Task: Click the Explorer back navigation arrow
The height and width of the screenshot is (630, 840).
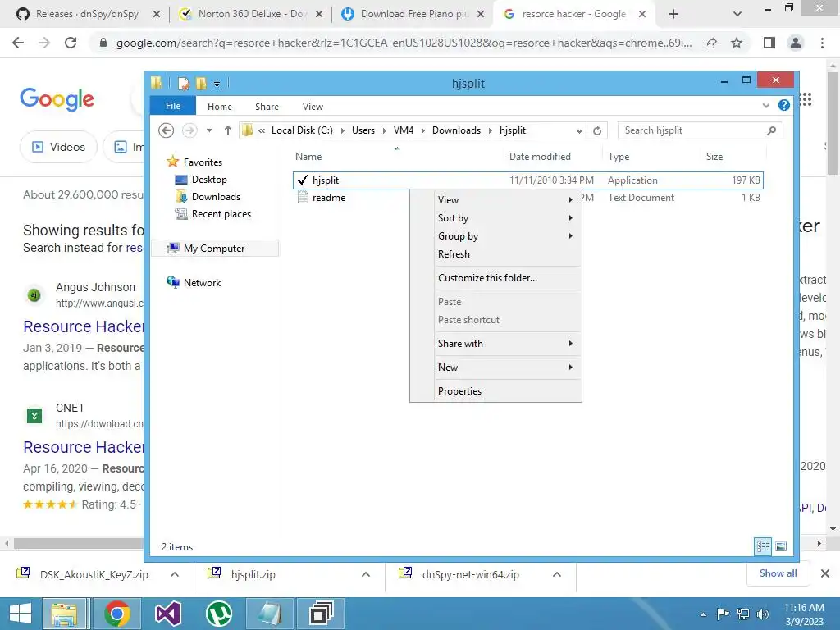Action: (166, 130)
